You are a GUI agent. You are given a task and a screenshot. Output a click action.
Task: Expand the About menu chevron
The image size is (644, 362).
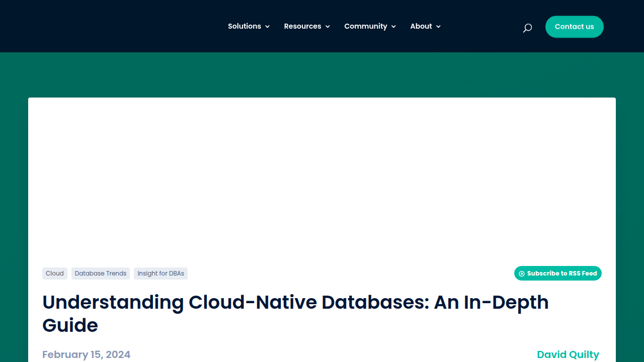[x=438, y=27]
